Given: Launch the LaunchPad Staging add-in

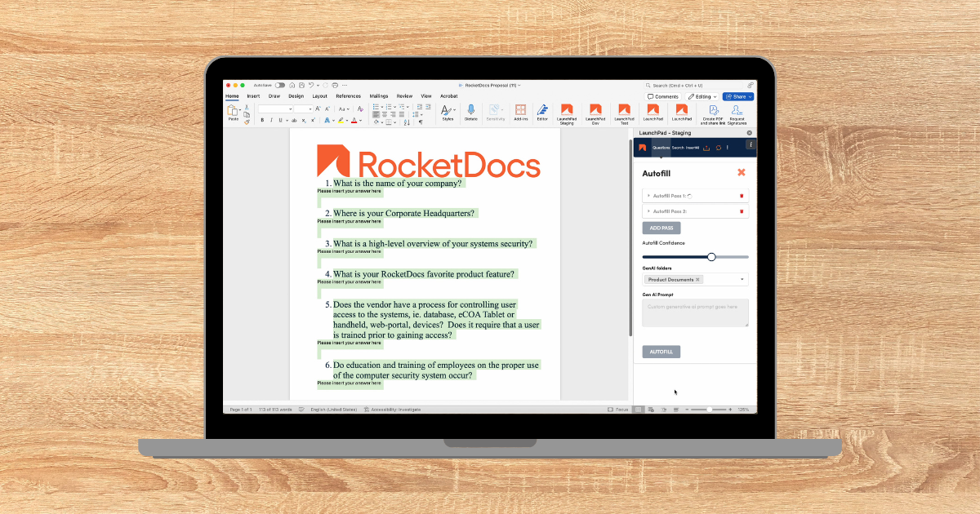Looking at the screenshot, I should [567, 114].
